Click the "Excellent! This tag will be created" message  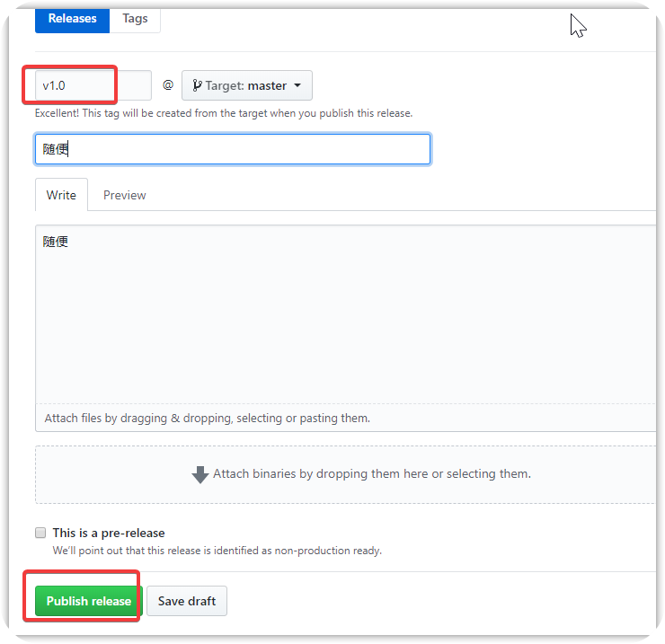[x=224, y=113]
